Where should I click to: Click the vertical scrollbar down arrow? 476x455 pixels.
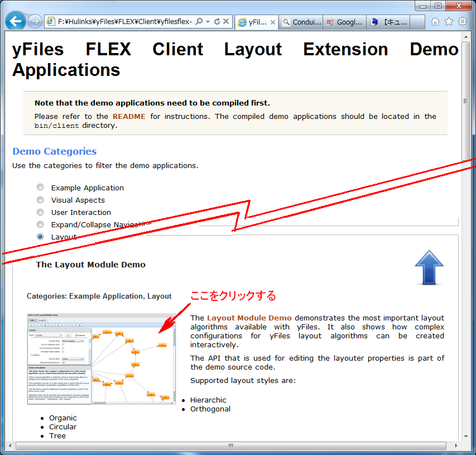tap(466, 437)
